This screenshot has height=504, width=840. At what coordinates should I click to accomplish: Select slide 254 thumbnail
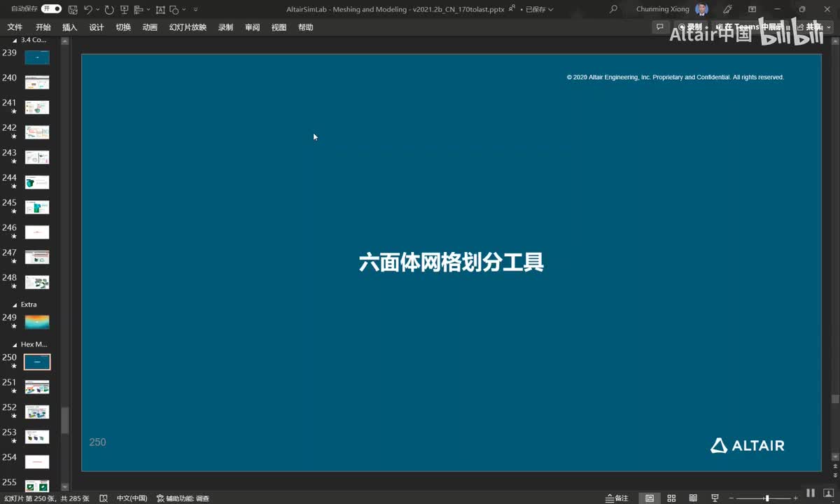[37, 462]
